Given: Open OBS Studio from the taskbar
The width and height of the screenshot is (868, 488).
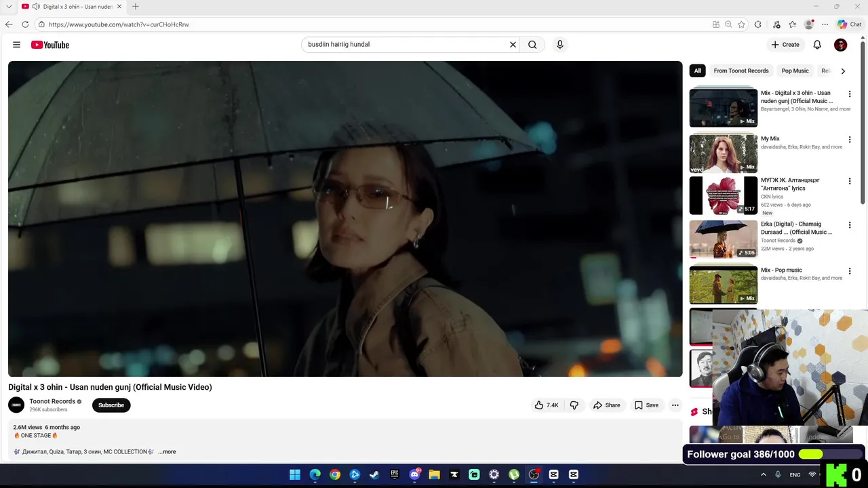Looking at the screenshot, I should [x=534, y=474].
